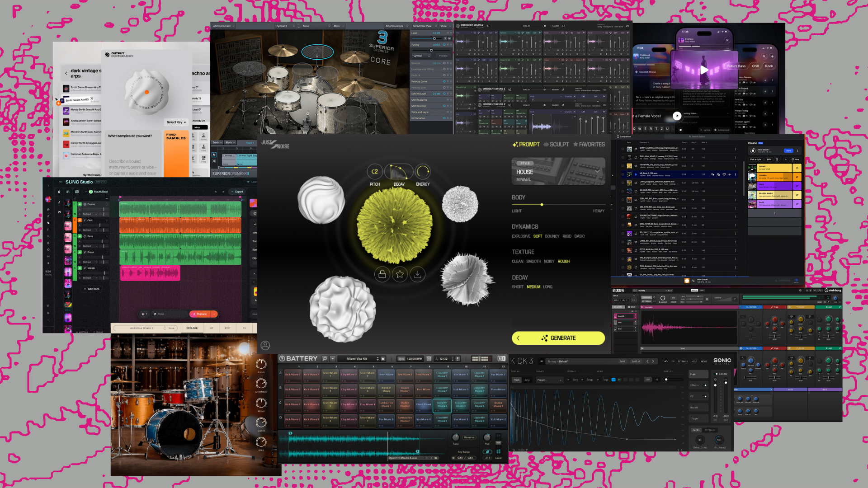
Task: Open the search magnifier in Battery's header
Action: tap(325, 359)
